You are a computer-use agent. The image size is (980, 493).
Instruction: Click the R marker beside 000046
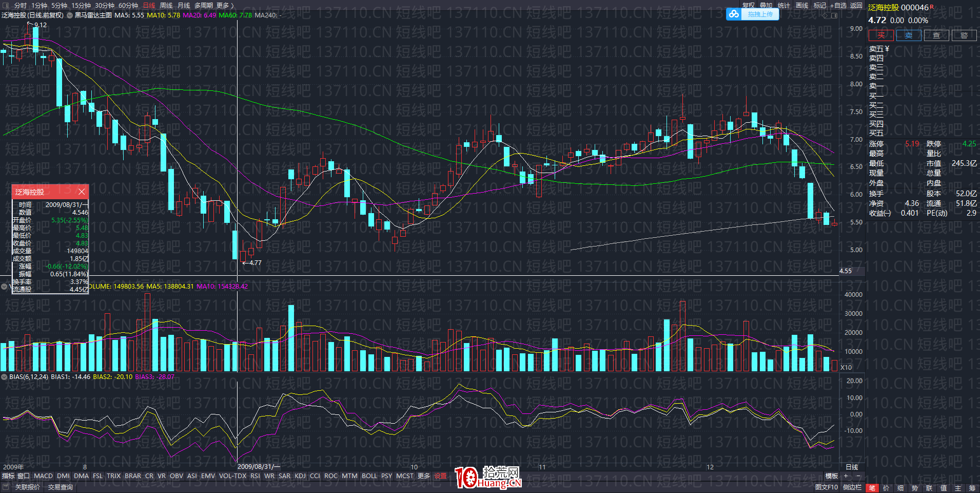click(932, 7)
